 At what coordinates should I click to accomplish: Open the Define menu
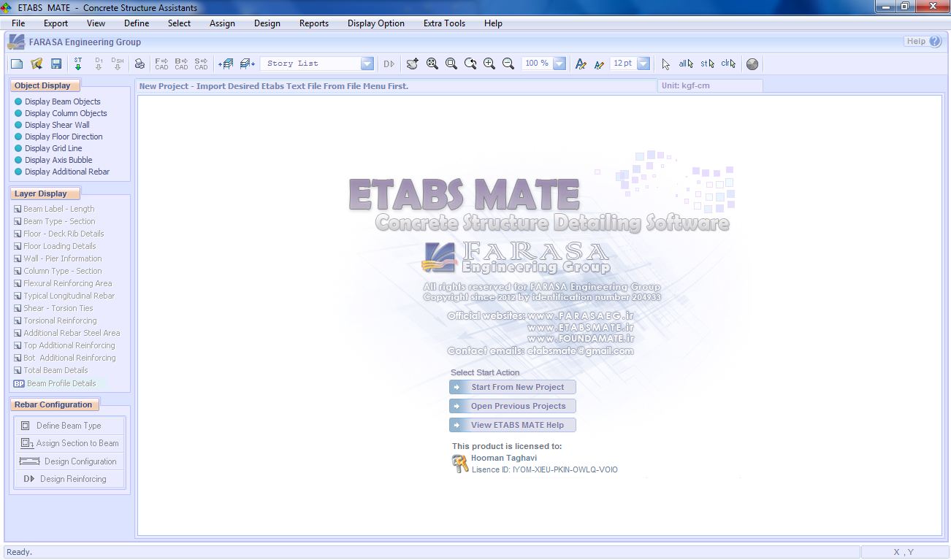pos(137,23)
